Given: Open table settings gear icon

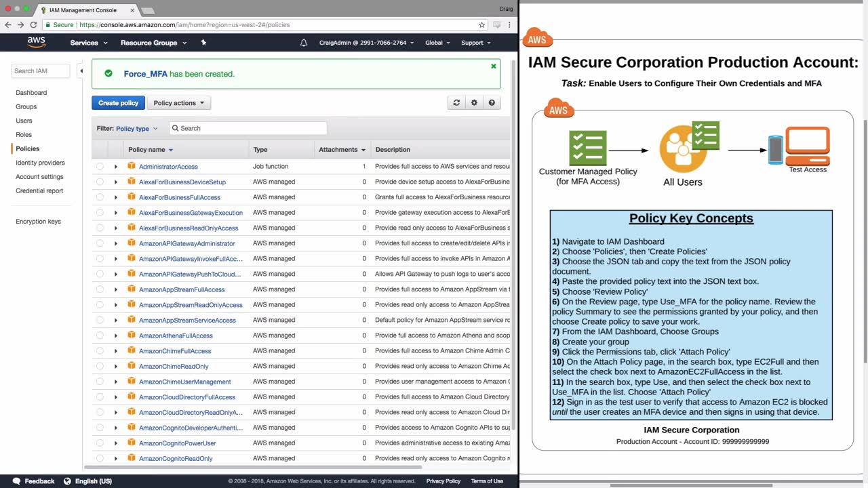Looking at the screenshot, I should 474,103.
